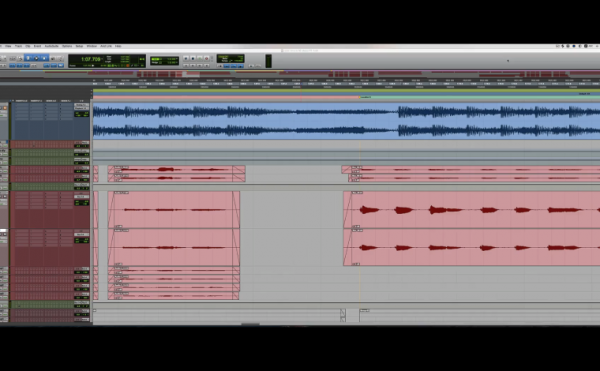600x371 pixels.
Task: Select the Trim tool
Action: pos(28,58)
